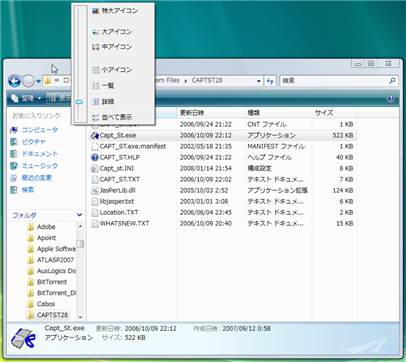406x362 pixels.
Task: Click the Location.TXT file icon
Action: [x=95, y=213]
